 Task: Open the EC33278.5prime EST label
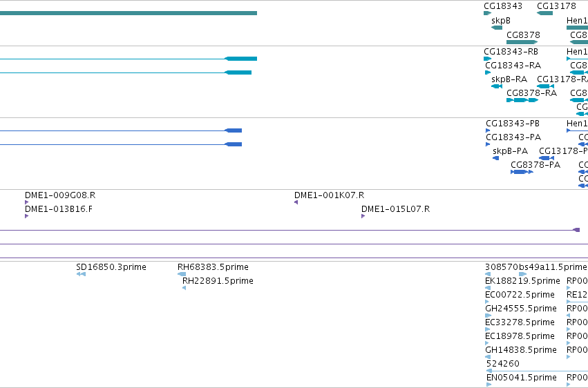coord(520,322)
